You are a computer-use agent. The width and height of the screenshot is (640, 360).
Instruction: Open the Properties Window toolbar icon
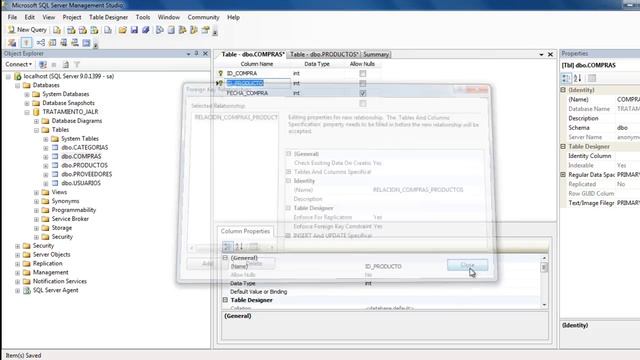coord(205,30)
